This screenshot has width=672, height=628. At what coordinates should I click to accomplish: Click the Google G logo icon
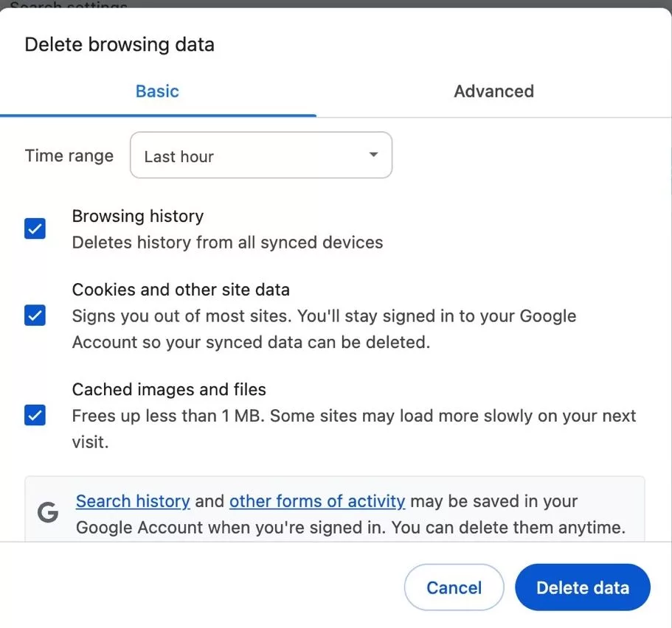point(48,512)
